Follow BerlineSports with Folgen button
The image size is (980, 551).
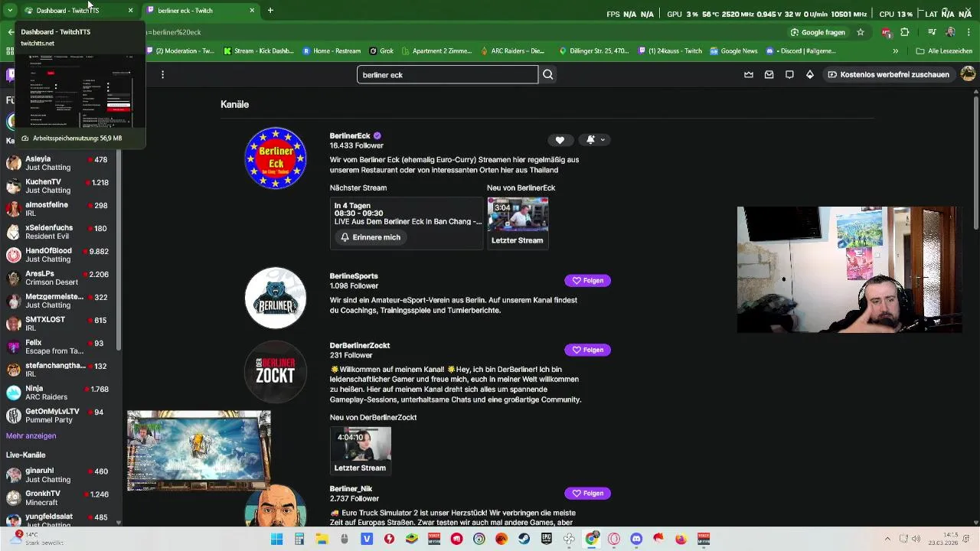[587, 281]
